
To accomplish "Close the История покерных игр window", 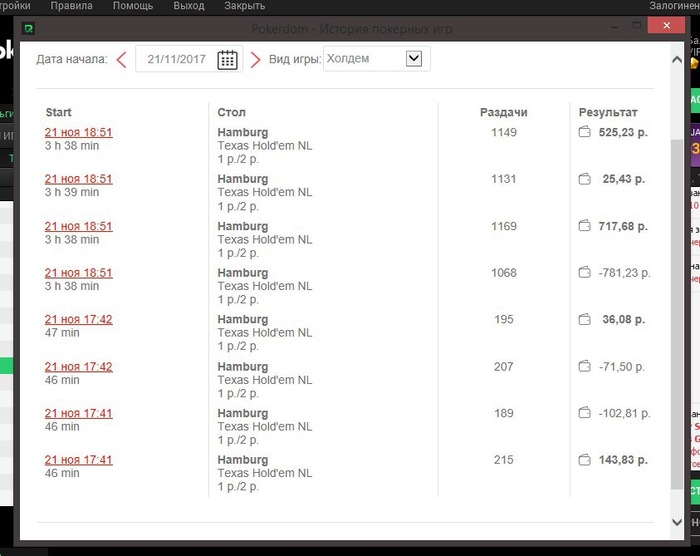I will click(x=666, y=25).
